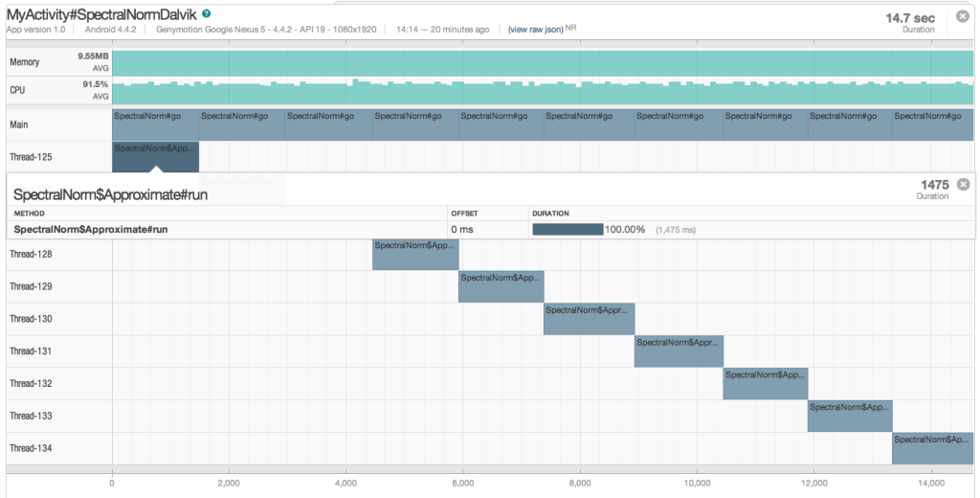The width and height of the screenshot is (980, 498).
Task: Select the Thread-125 SpectralNorm$Approximate block
Action: (156, 157)
